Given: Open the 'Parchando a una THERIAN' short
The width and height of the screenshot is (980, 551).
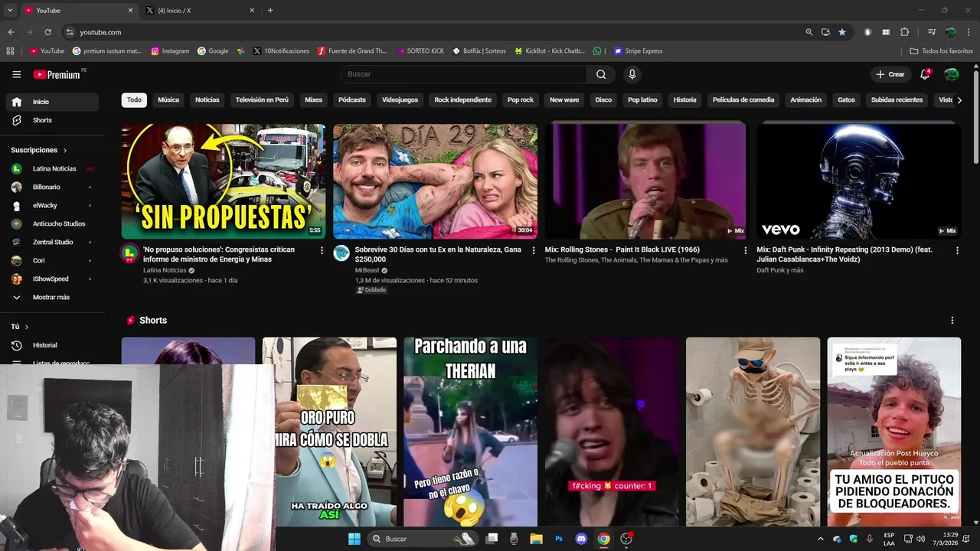Looking at the screenshot, I should pos(470,432).
